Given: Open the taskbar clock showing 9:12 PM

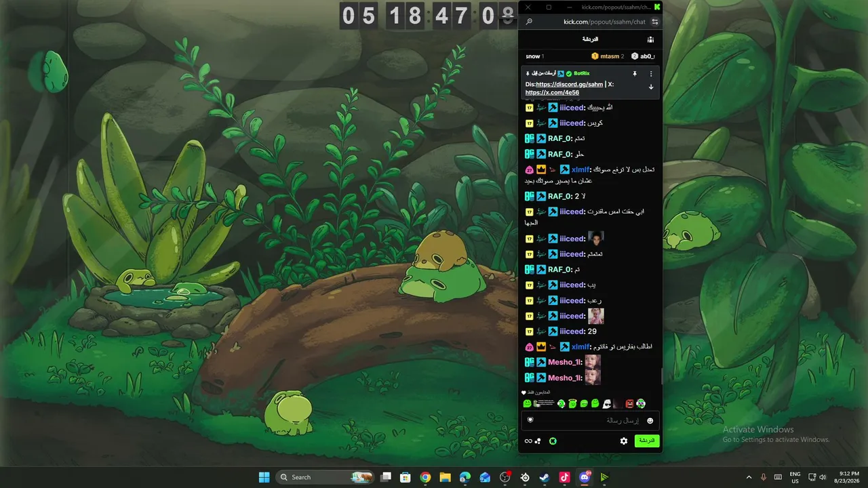Looking at the screenshot, I should (x=848, y=477).
